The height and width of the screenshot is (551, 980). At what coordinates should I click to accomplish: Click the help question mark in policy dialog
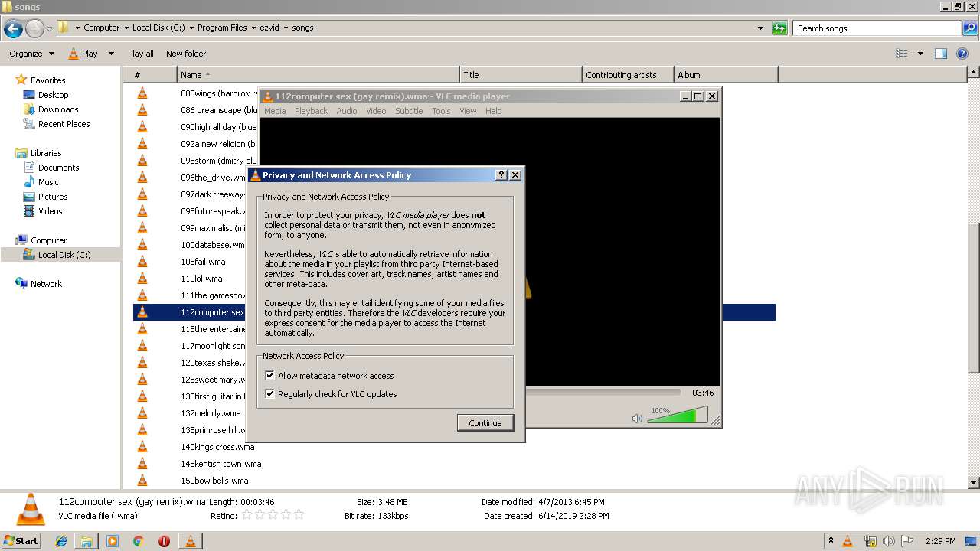coord(501,175)
